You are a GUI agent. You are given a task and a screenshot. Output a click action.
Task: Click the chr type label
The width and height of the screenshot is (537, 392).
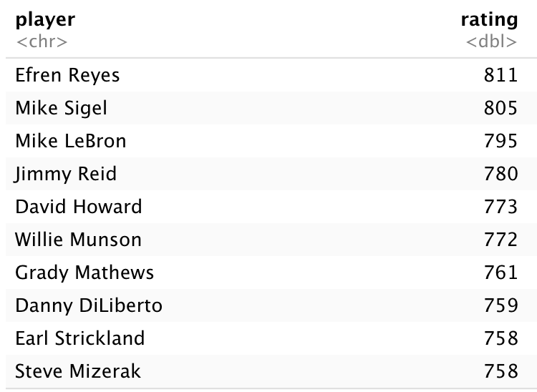click(42, 41)
